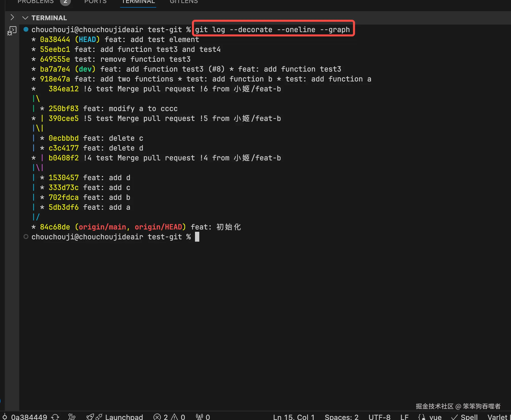Click the hollow circle beside the latest prompt
The image size is (511, 420).
(26, 237)
